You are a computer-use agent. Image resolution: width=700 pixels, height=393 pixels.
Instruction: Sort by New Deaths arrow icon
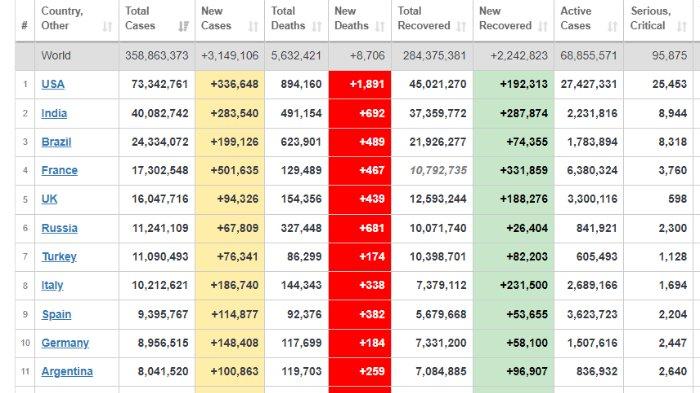pos(380,27)
